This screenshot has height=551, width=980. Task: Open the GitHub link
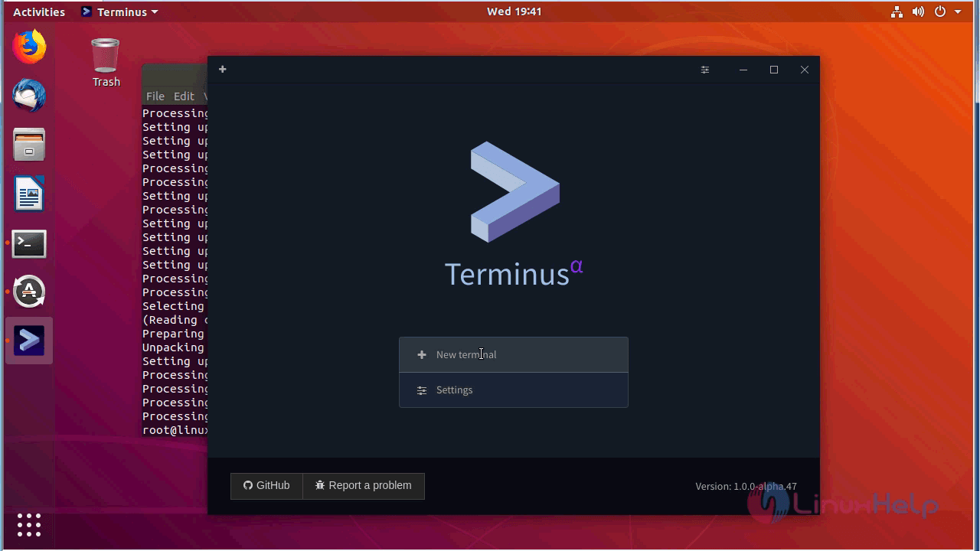[266, 485]
